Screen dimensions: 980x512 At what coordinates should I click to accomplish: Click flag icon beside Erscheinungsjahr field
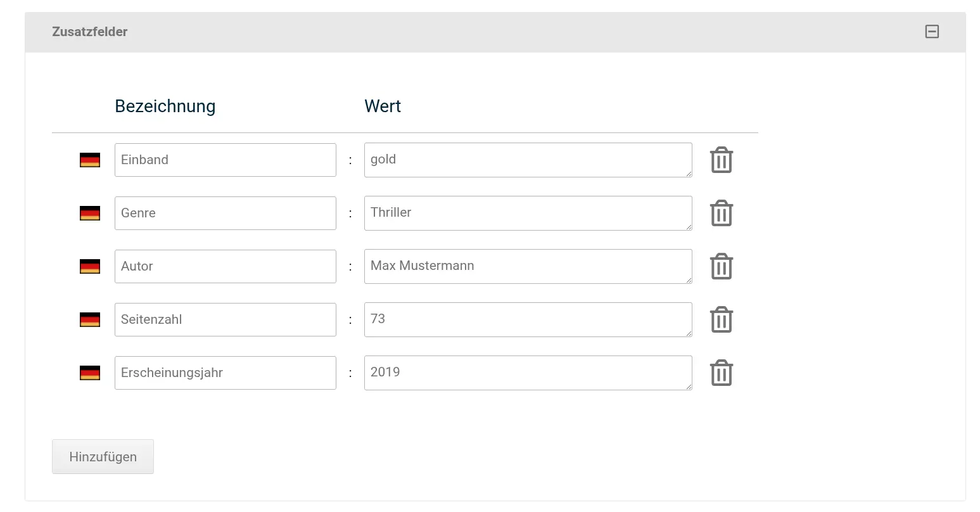[x=90, y=373]
